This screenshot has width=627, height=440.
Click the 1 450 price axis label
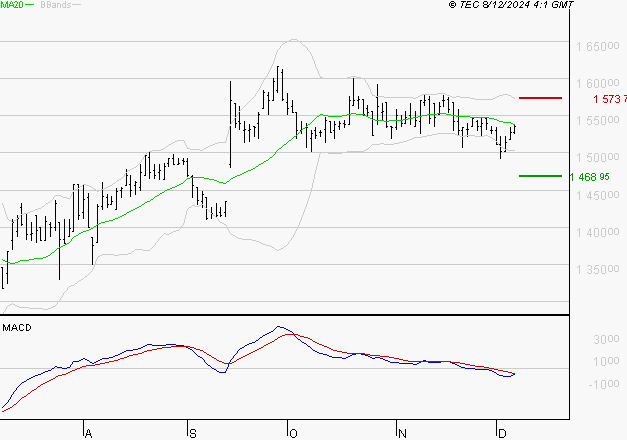[x=597, y=196]
